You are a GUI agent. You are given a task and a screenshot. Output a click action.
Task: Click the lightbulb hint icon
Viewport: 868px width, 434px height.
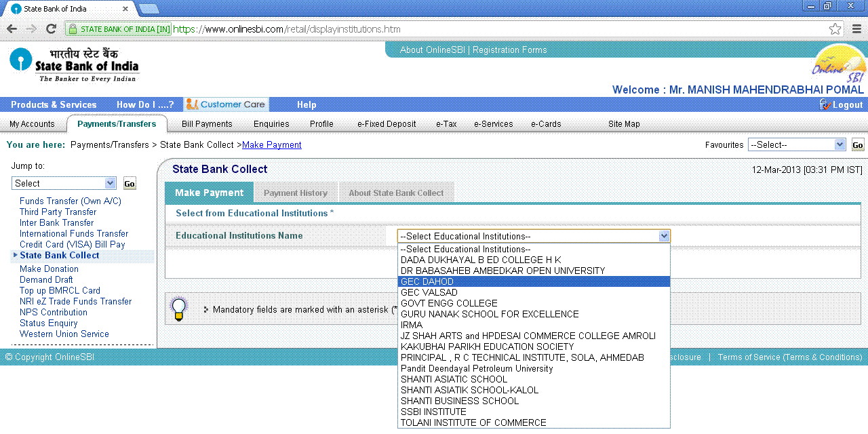(x=178, y=309)
